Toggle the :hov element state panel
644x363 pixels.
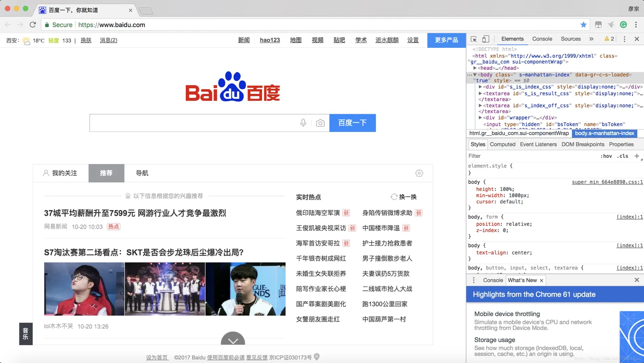606,156
